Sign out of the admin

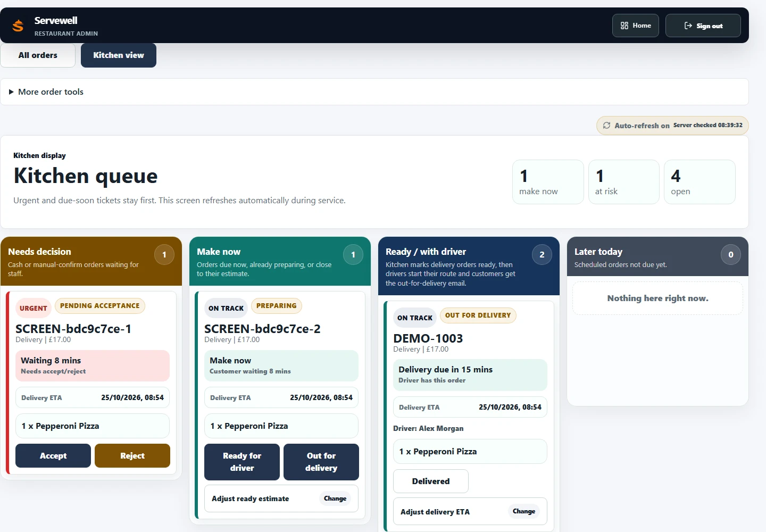pos(703,26)
